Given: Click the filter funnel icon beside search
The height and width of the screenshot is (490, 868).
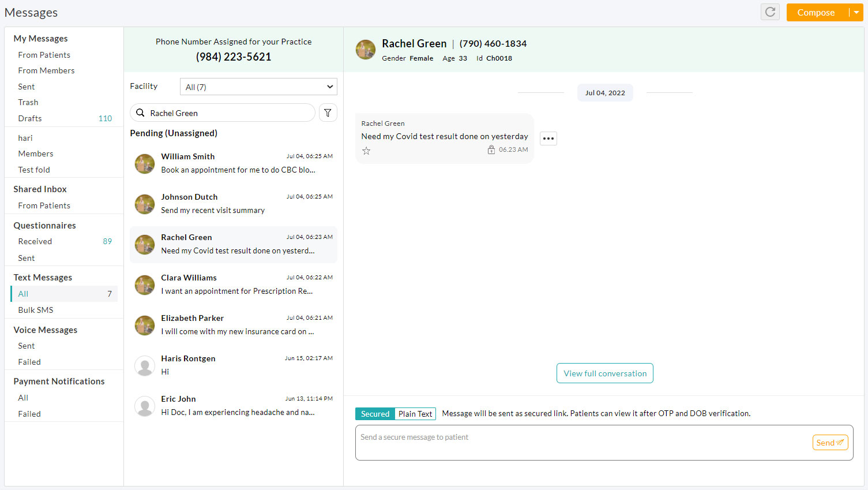Looking at the screenshot, I should click(x=328, y=112).
